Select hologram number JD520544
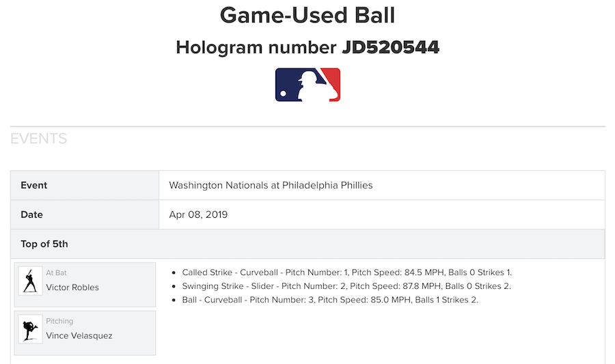615x364 pixels. pyautogui.click(x=390, y=47)
